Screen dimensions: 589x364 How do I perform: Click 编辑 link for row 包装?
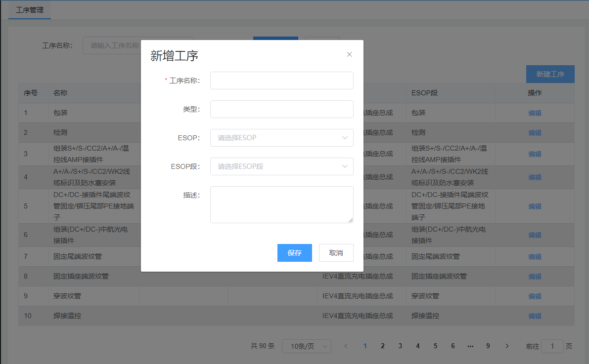[x=535, y=113]
